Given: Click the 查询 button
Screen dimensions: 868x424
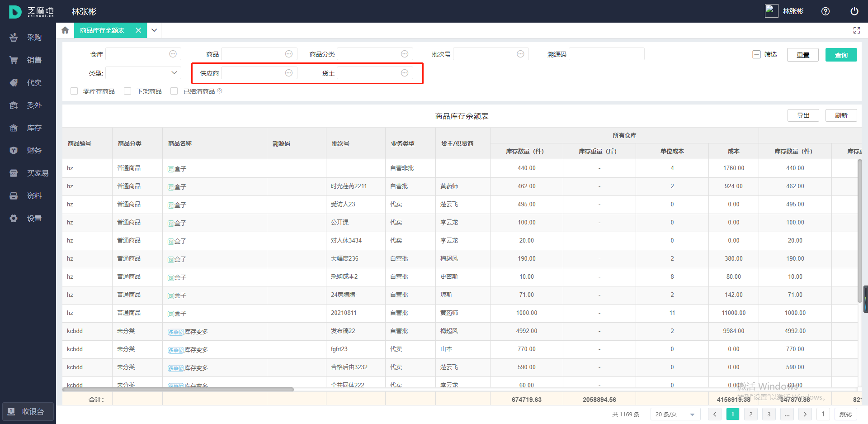Looking at the screenshot, I should tap(841, 55).
